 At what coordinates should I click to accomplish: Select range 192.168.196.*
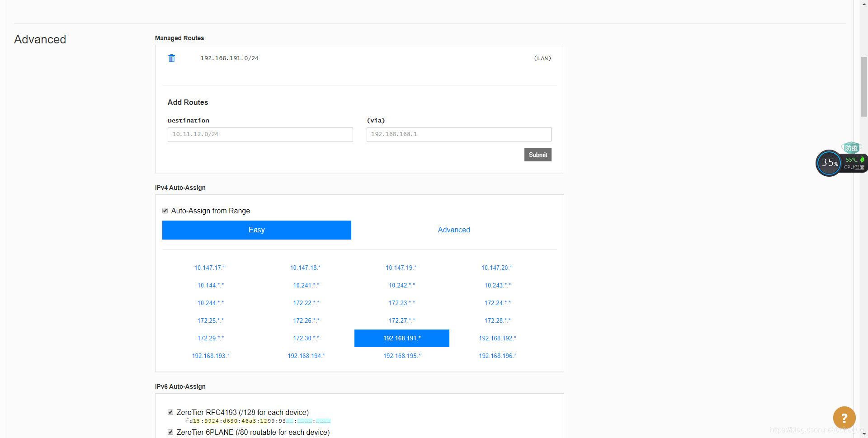tap(497, 356)
